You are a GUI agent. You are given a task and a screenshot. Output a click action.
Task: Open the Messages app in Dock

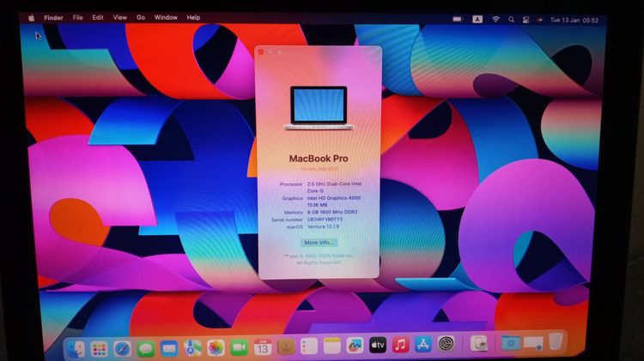point(145,349)
